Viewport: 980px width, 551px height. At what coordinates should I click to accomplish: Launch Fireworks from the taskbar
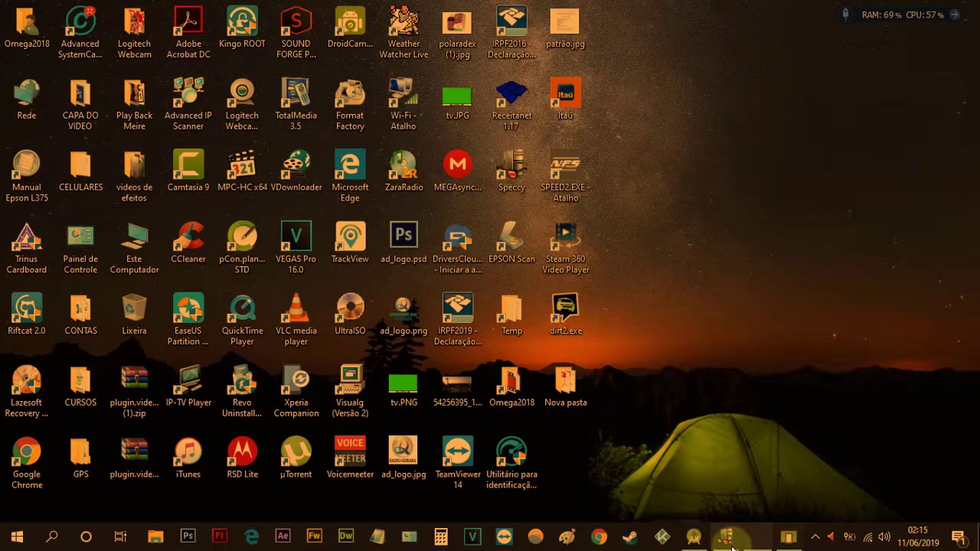pos(315,536)
